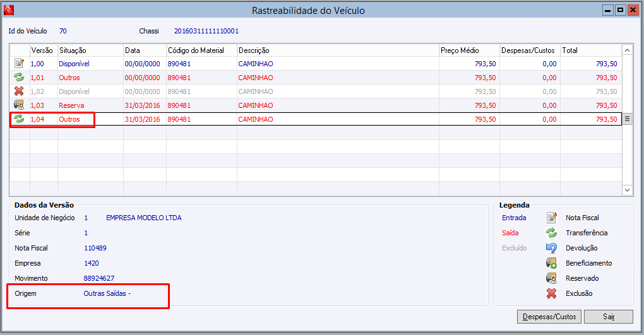The height and width of the screenshot is (335, 644).
Task: Click the Nota Fiscal legend icon
Action: [x=551, y=218]
